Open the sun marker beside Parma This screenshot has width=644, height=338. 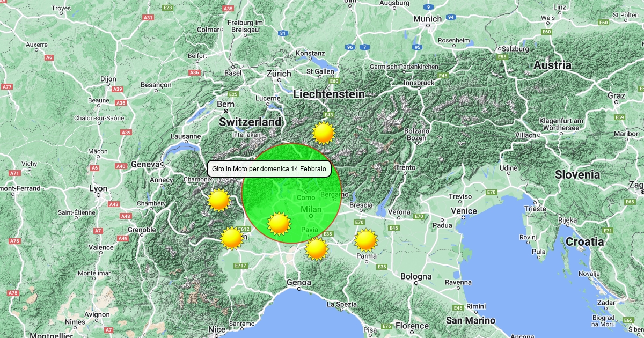tap(365, 240)
